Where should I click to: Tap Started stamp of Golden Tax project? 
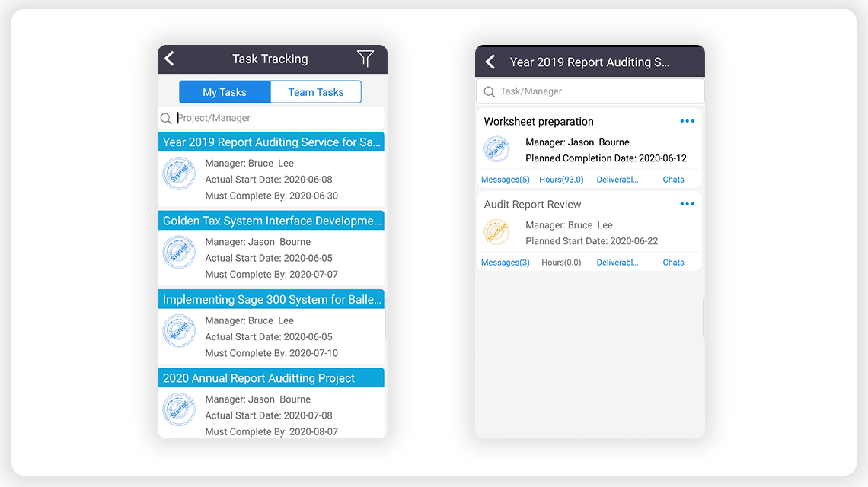179,253
